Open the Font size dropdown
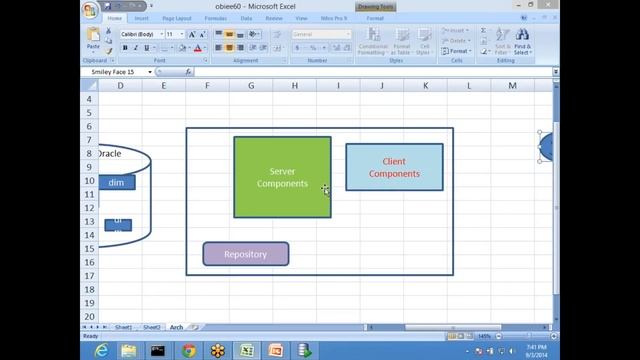 [x=182, y=34]
